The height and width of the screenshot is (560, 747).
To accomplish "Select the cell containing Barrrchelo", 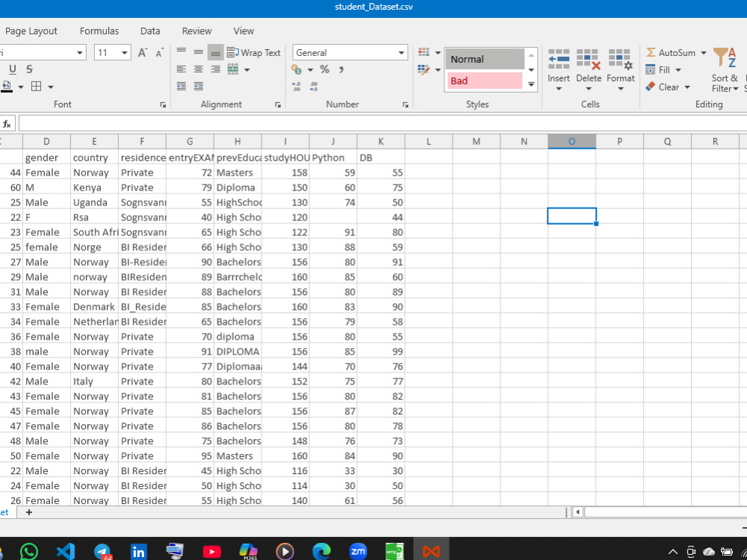I will (238, 277).
